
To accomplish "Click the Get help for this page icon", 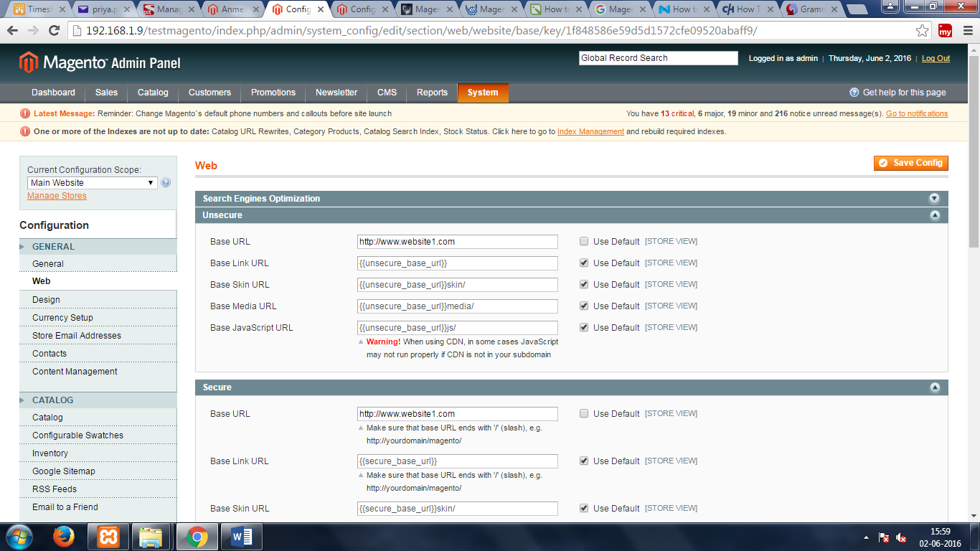I will pyautogui.click(x=854, y=93).
